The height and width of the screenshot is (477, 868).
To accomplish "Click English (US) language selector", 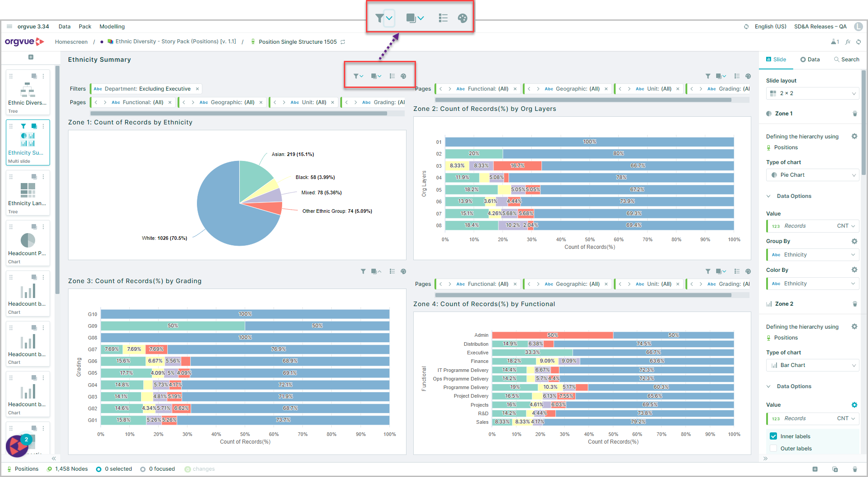I will click(770, 27).
